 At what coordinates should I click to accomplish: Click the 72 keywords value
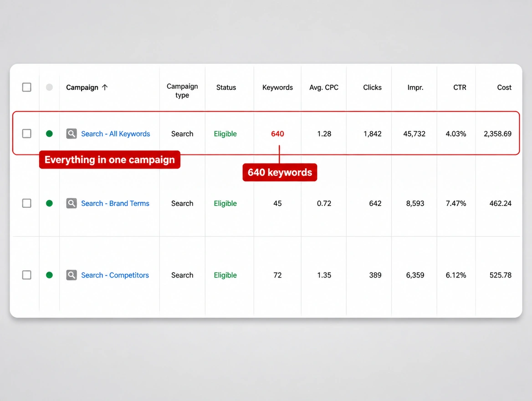point(277,275)
